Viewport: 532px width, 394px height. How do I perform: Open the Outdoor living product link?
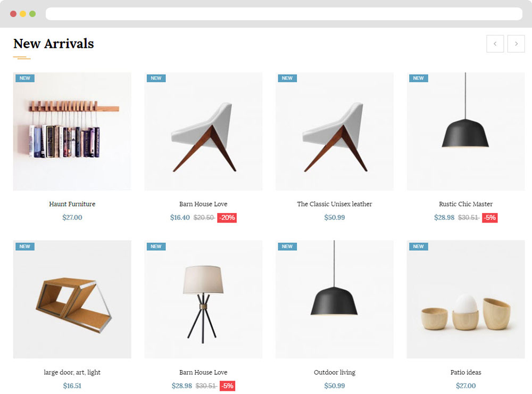pos(335,372)
